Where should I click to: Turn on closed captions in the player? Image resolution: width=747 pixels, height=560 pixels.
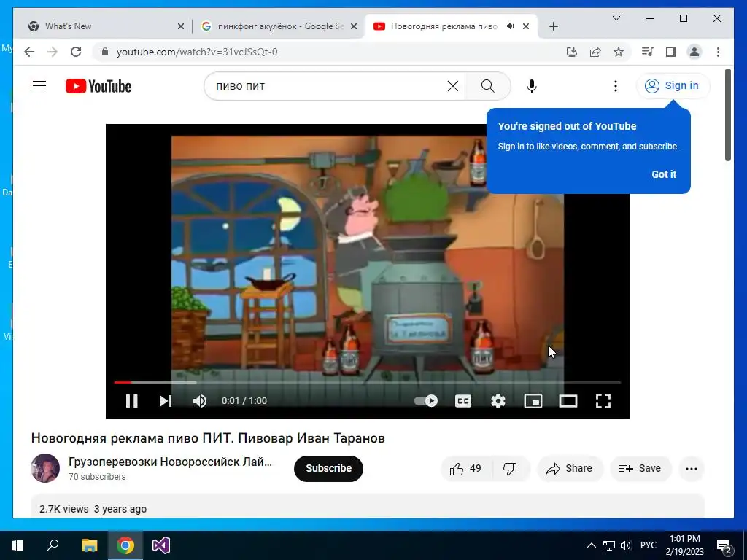[x=463, y=401]
